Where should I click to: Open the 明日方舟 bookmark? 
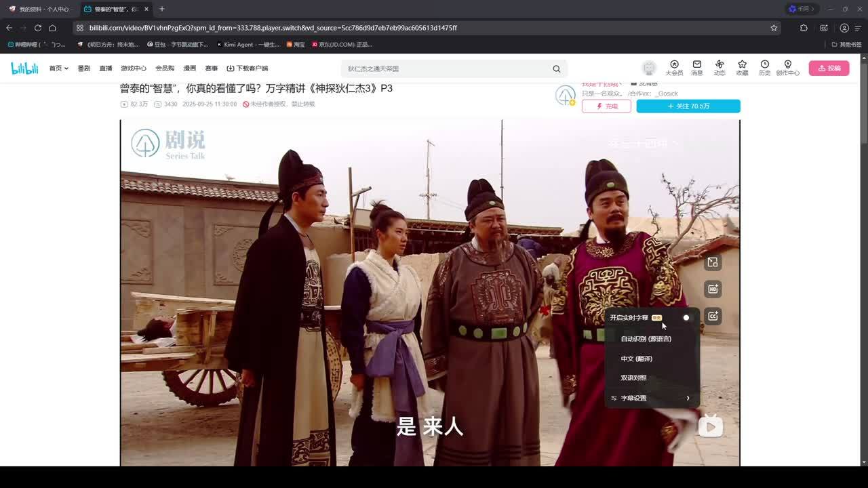point(109,45)
